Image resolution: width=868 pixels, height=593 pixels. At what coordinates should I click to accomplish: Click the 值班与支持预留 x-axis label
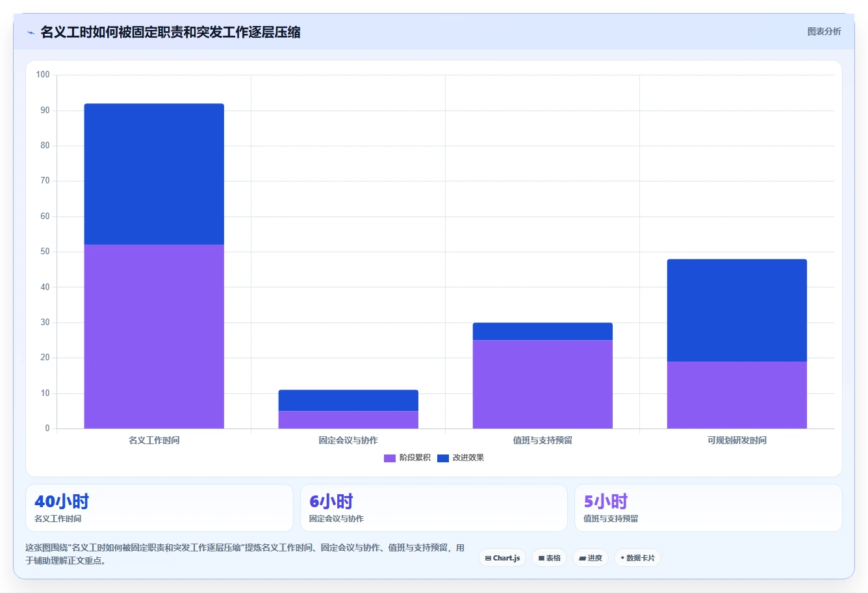tap(542, 440)
